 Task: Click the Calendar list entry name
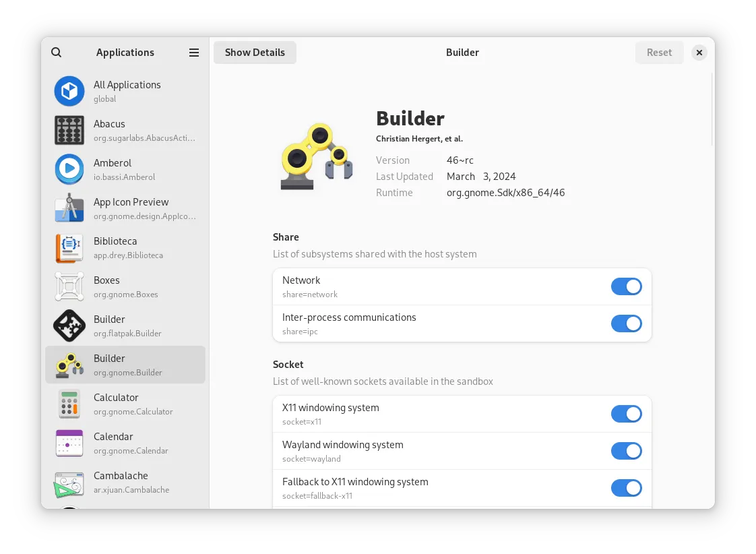(113, 436)
